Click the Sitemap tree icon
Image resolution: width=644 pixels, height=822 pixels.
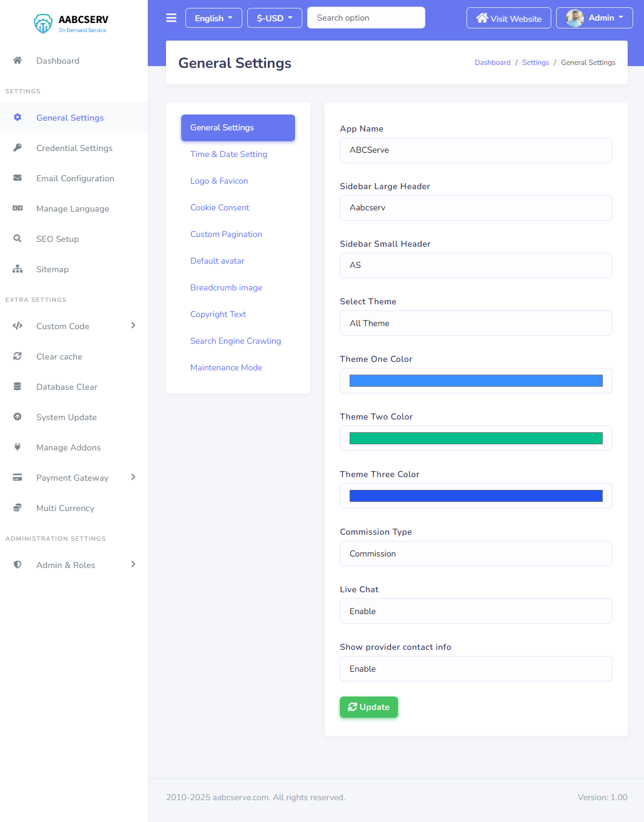click(x=18, y=269)
